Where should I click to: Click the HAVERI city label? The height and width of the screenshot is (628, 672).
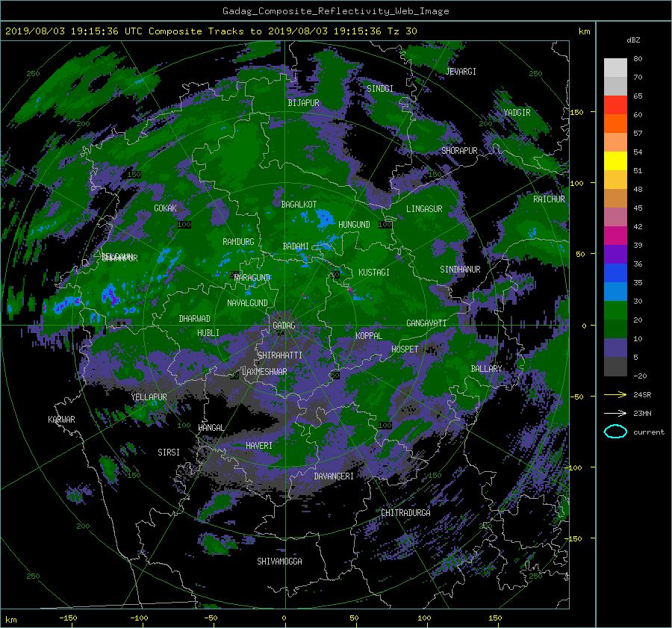click(x=259, y=446)
